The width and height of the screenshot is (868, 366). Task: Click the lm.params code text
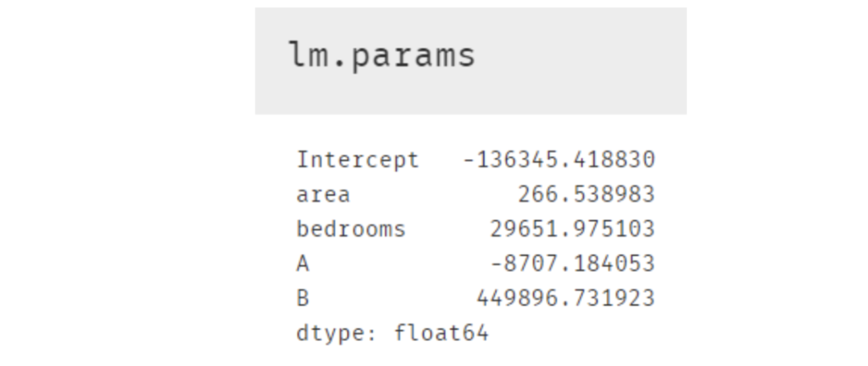(382, 55)
